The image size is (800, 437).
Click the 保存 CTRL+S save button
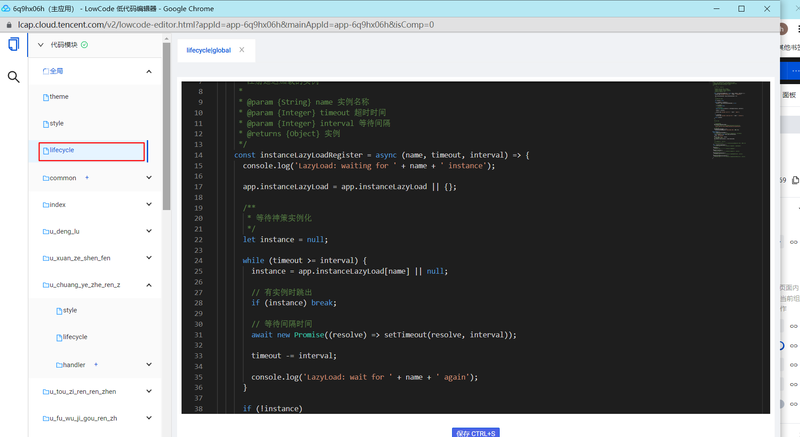[x=476, y=432]
